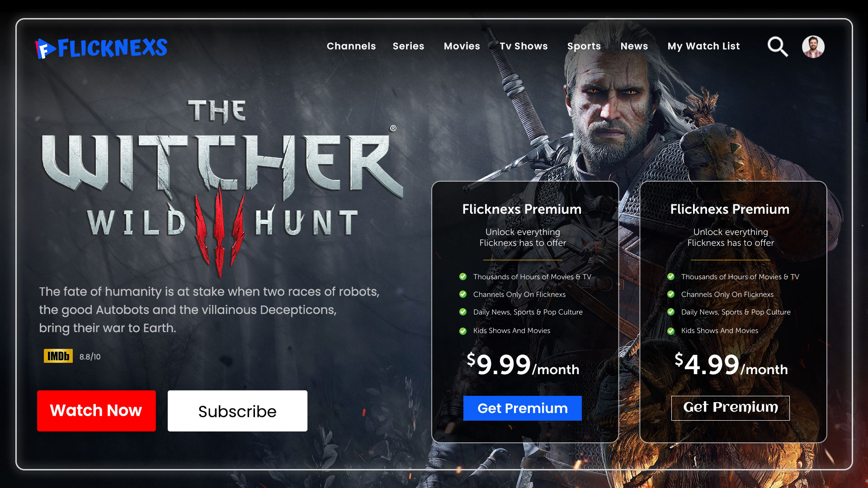This screenshot has width=868, height=488.
Task: Open the search magnifier icon
Action: [778, 47]
